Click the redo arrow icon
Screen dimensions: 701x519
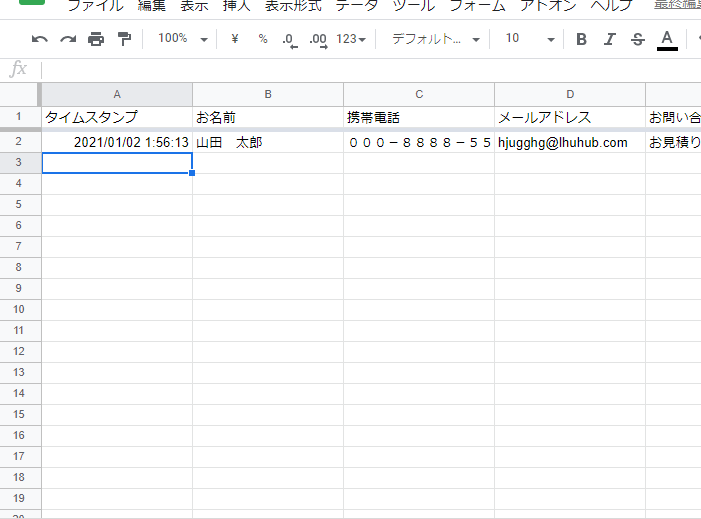tap(68, 39)
